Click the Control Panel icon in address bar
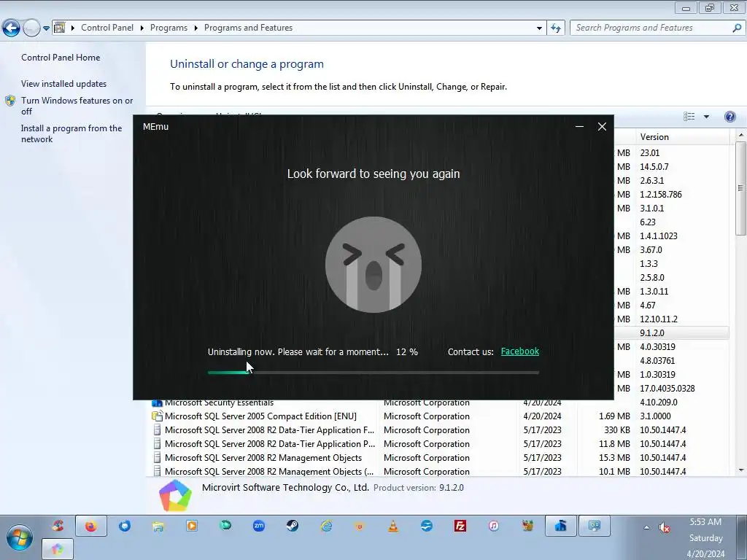This screenshot has width=747, height=560. pos(60,28)
